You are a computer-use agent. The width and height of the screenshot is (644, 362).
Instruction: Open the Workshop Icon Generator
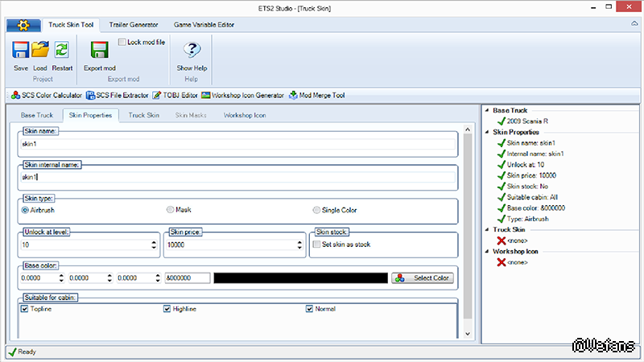(x=243, y=96)
